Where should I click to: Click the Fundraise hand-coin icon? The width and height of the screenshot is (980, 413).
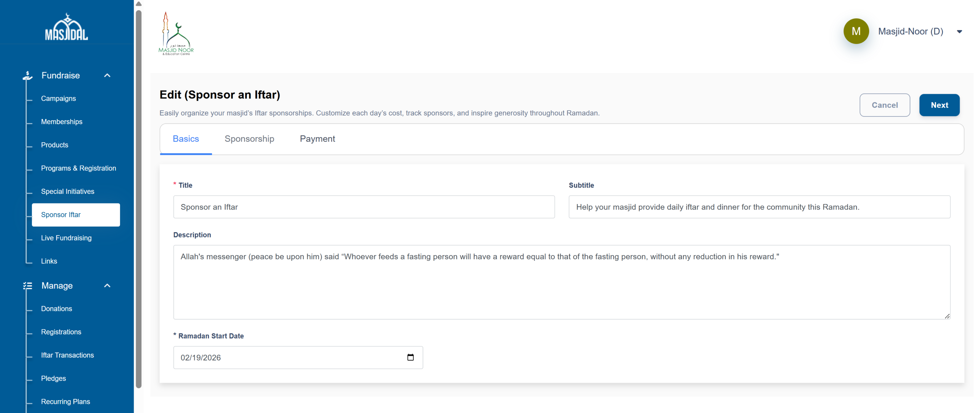coord(28,76)
